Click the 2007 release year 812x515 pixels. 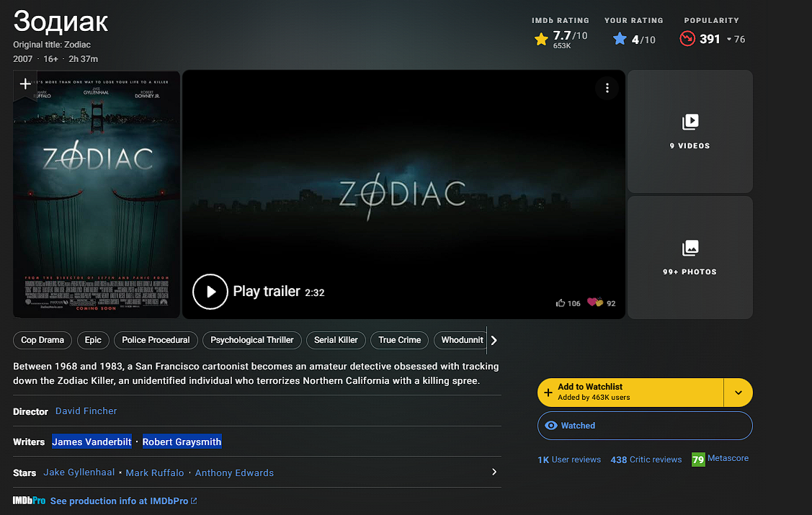(x=23, y=59)
